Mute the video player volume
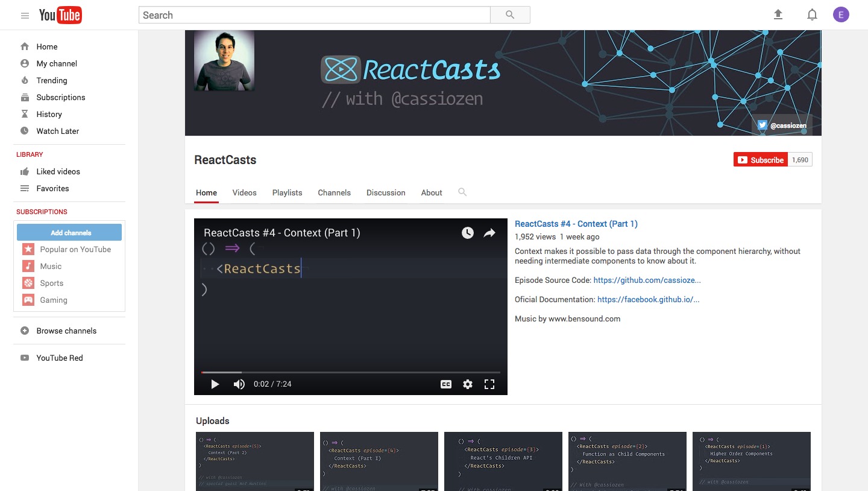Screen dimensions: 868x491 [x=239, y=384]
